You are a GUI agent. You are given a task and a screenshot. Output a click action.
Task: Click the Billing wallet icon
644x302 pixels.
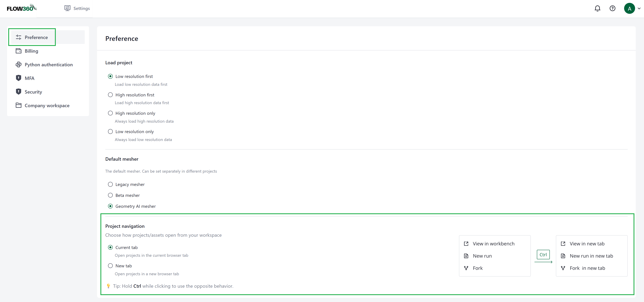[19, 51]
